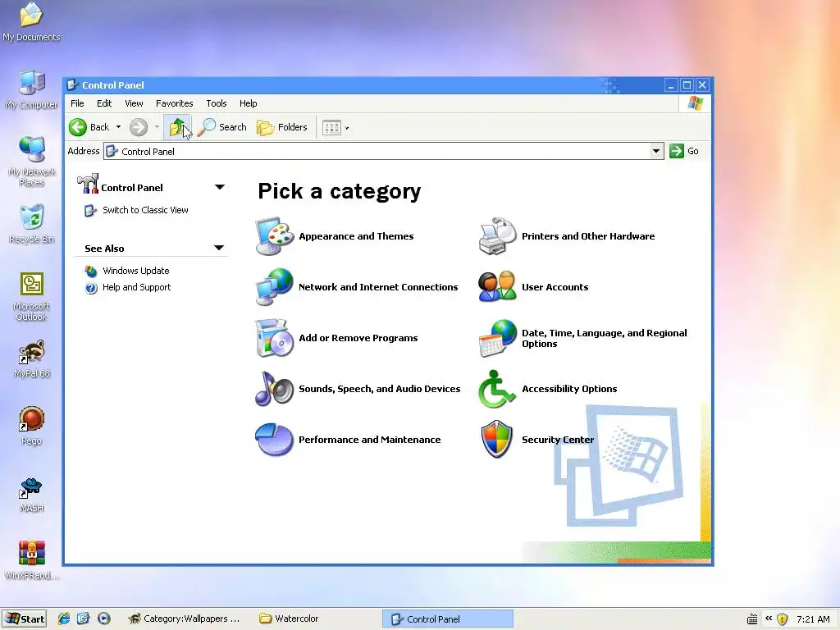Open the Address bar dropdown arrow
840x630 pixels.
point(655,151)
